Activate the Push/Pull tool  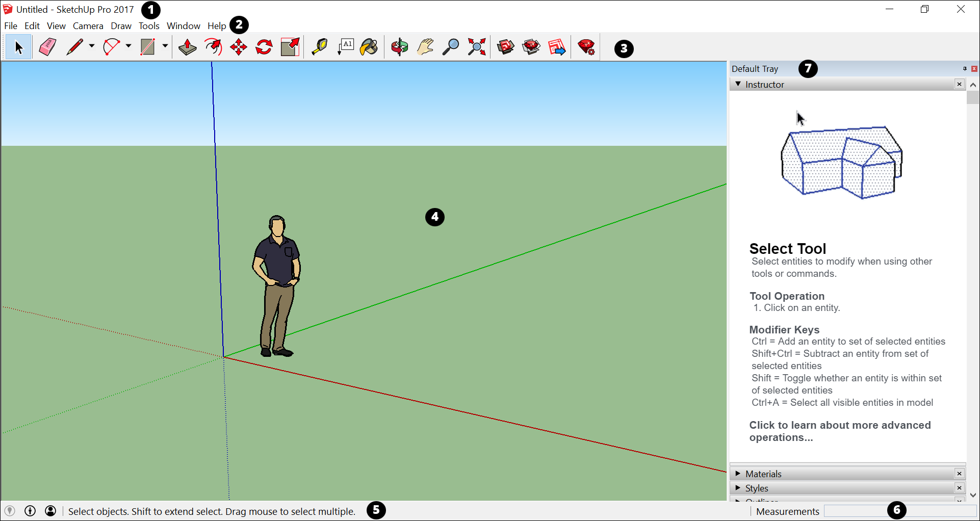point(187,47)
